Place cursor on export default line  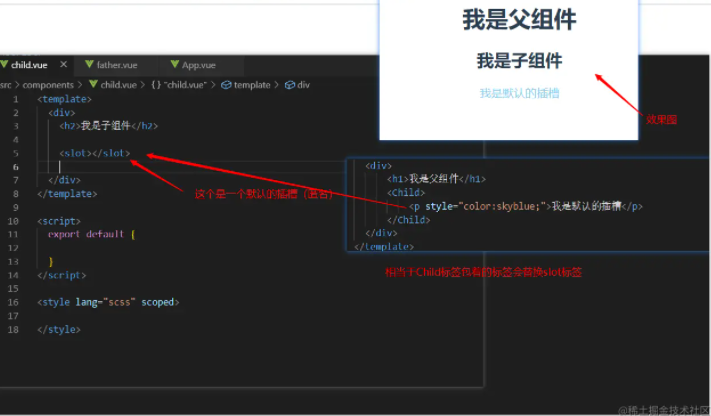tap(92, 234)
